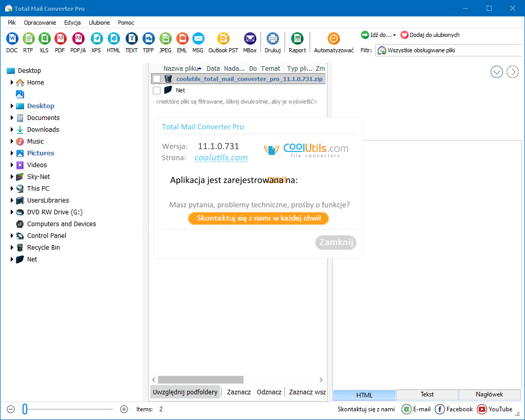Open the Edycja menu
Image resolution: width=525 pixels, height=420 pixels.
[72, 23]
